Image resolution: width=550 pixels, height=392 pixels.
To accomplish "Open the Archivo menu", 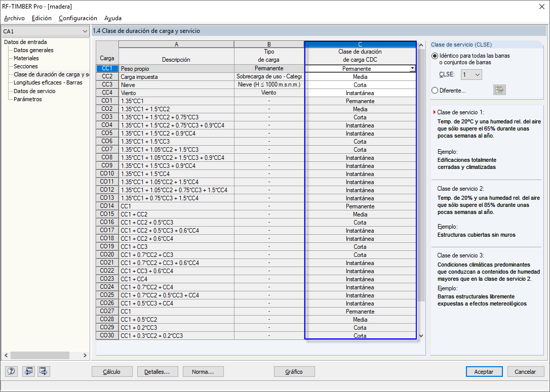I will coord(14,18).
